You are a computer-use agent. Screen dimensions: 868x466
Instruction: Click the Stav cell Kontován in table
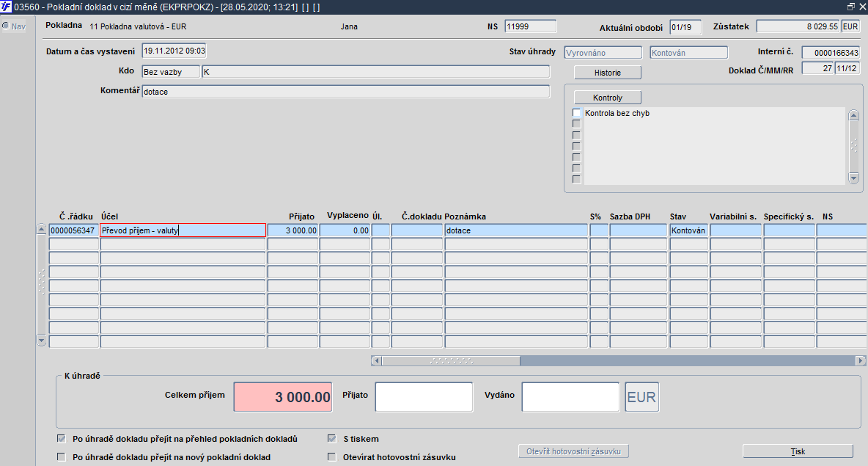pos(688,230)
